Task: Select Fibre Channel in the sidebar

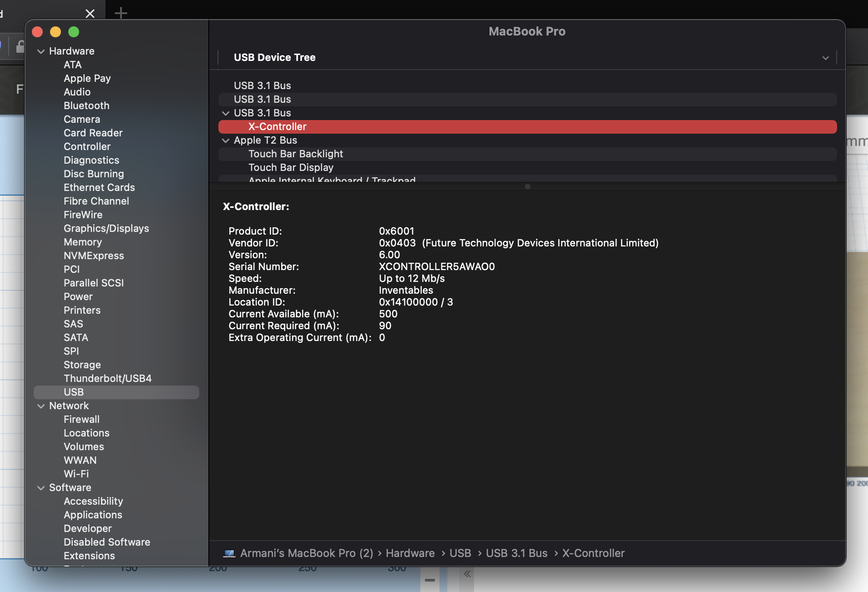Action: [96, 201]
